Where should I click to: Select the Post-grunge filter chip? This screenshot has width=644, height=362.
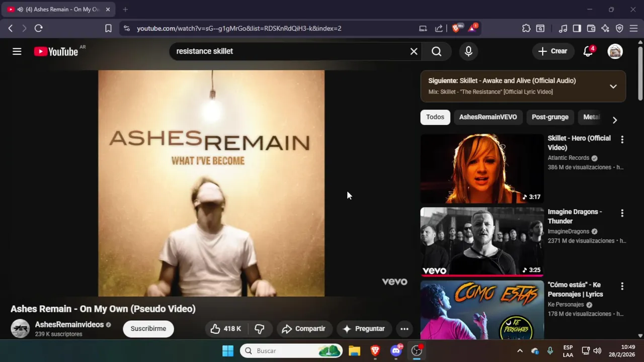click(x=550, y=117)
